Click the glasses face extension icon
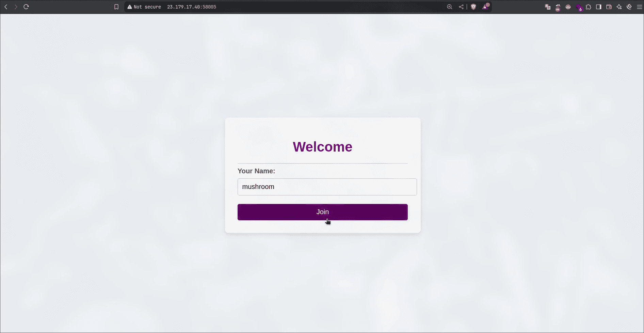Viewport: 644px width, 333px height. (x=568, y=7)
